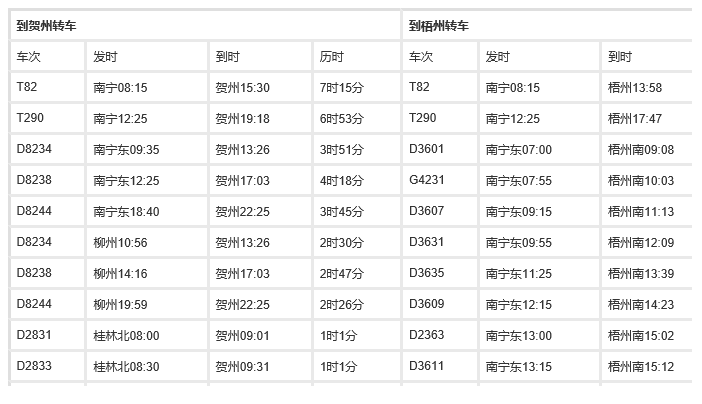Select the 历时 column header
Screen dimensions: 702x404
pyautogui.click(x=331, y=57)
